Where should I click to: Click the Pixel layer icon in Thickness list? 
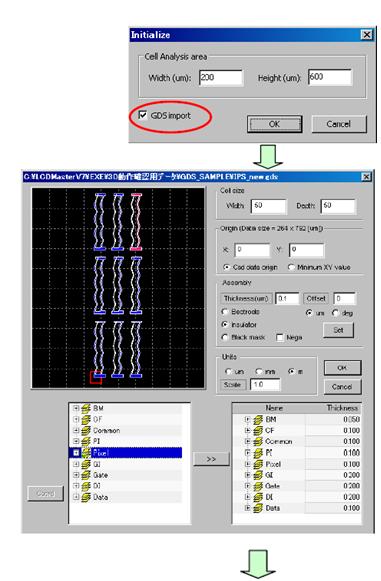(x=258, y=464)
